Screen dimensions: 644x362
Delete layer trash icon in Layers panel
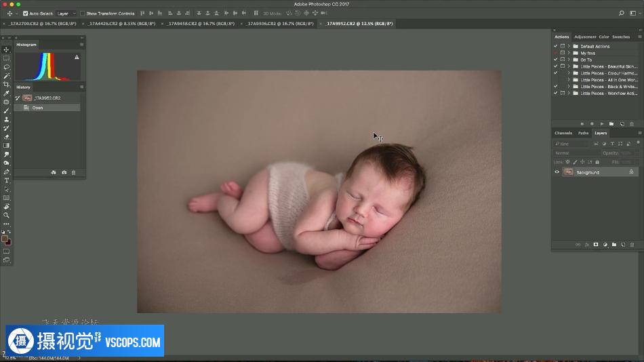(x=632, y=245)
